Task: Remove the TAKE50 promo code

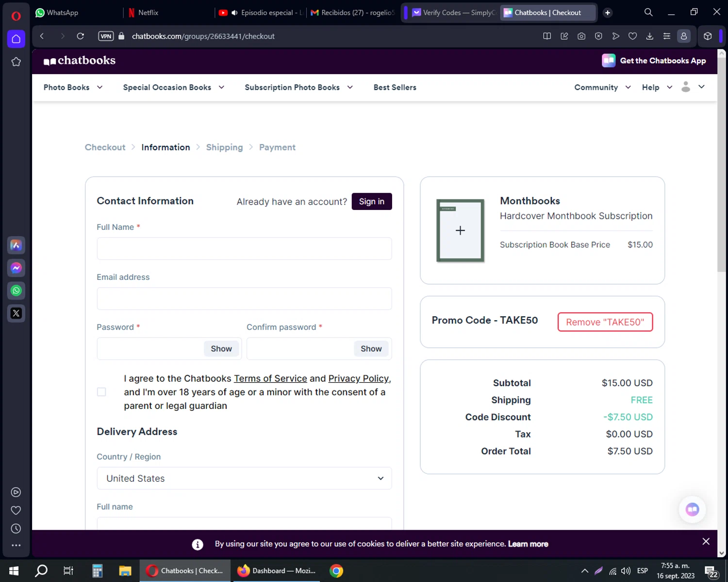Action: click(605, 322)
